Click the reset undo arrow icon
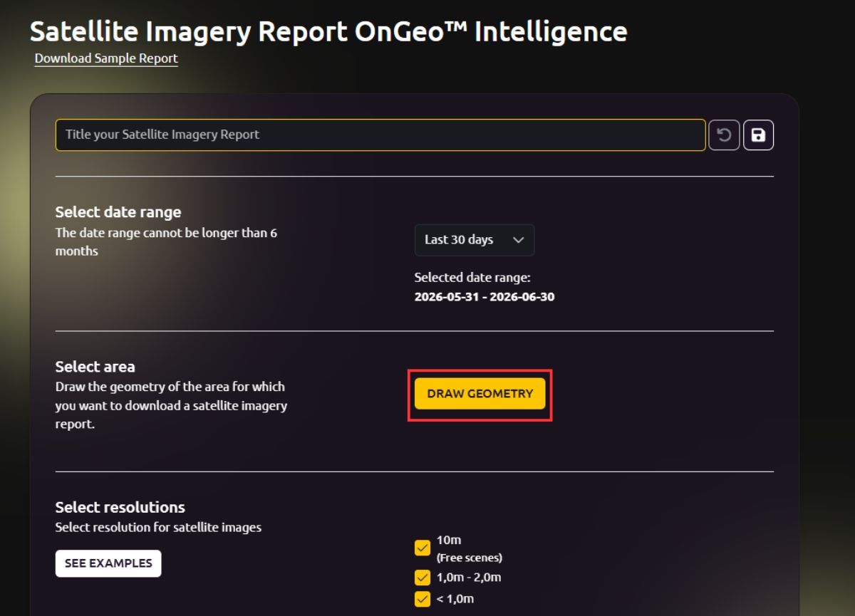 point(724,135)
